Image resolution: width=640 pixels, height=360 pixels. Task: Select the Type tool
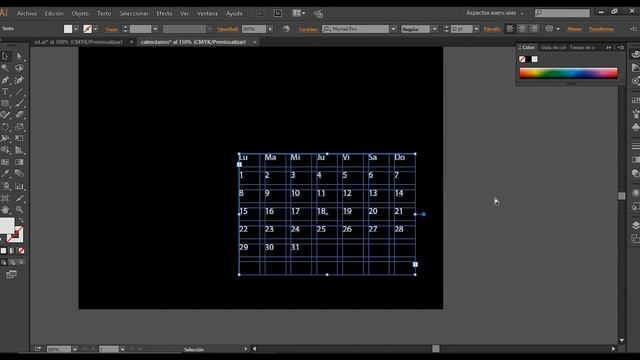click(5, 92)
